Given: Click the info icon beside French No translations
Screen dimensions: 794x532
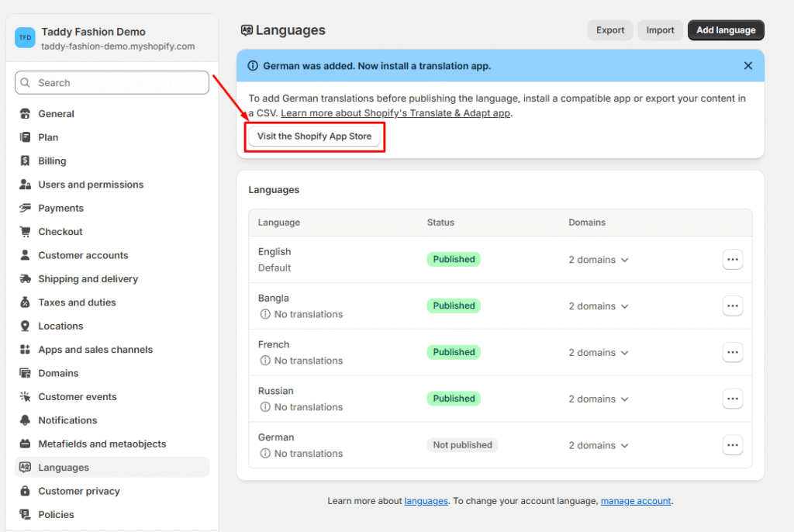Looking at the screenshot, I should [265, 361].
